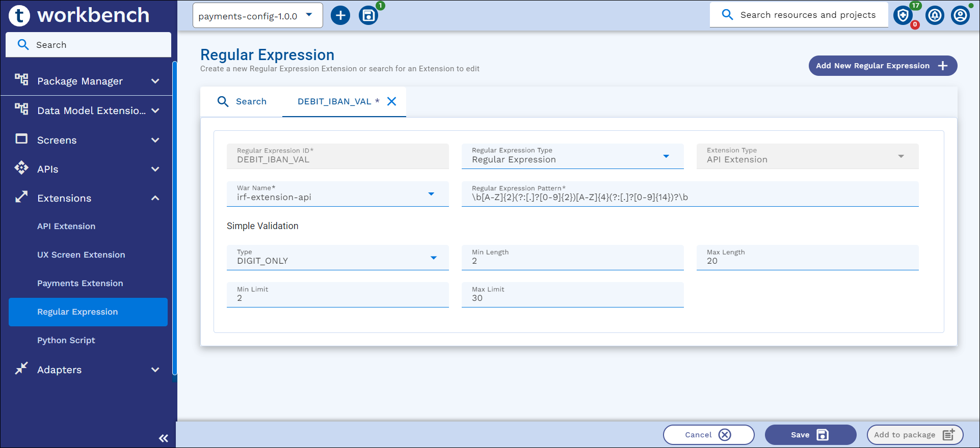Click the Regular Expression Pattern field
Image resolution: width=980 pixels, height=448 pixels.
point(690,197)
